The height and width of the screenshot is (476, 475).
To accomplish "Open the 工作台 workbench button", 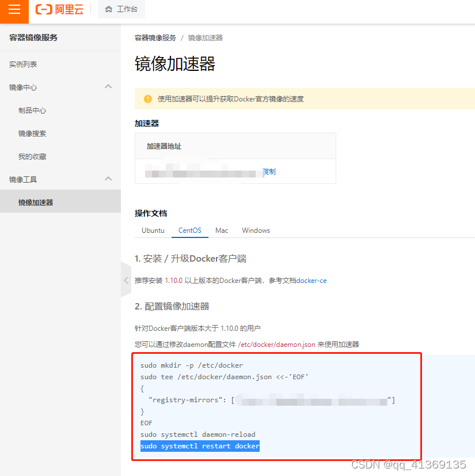I will click(x=121, y=9).
